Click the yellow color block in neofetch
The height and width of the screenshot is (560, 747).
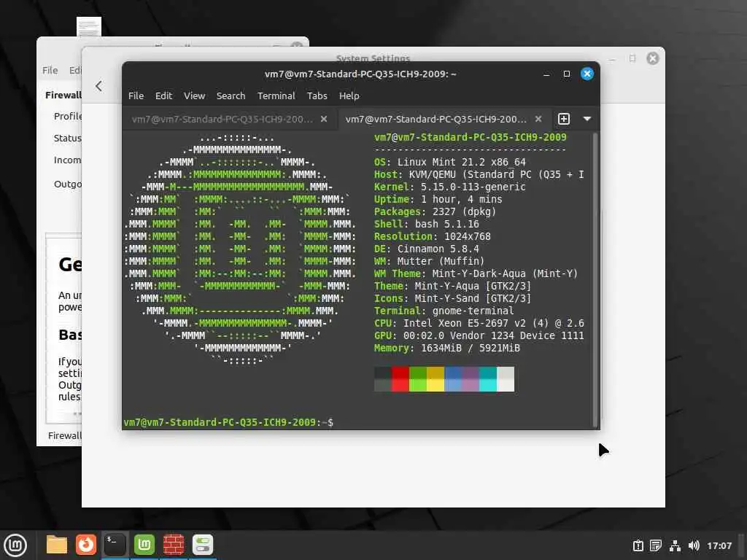pos(436,379)
